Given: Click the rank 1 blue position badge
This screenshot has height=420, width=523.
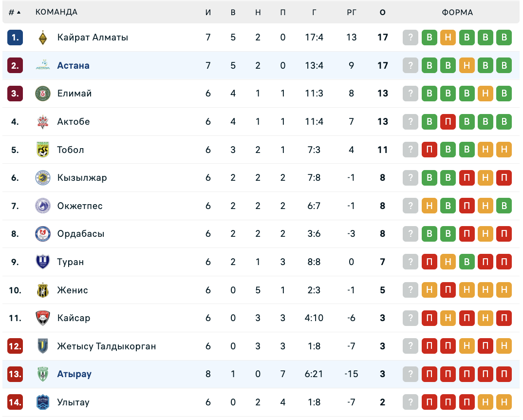Looking at the screenshot, I should (x=15, y=38).
